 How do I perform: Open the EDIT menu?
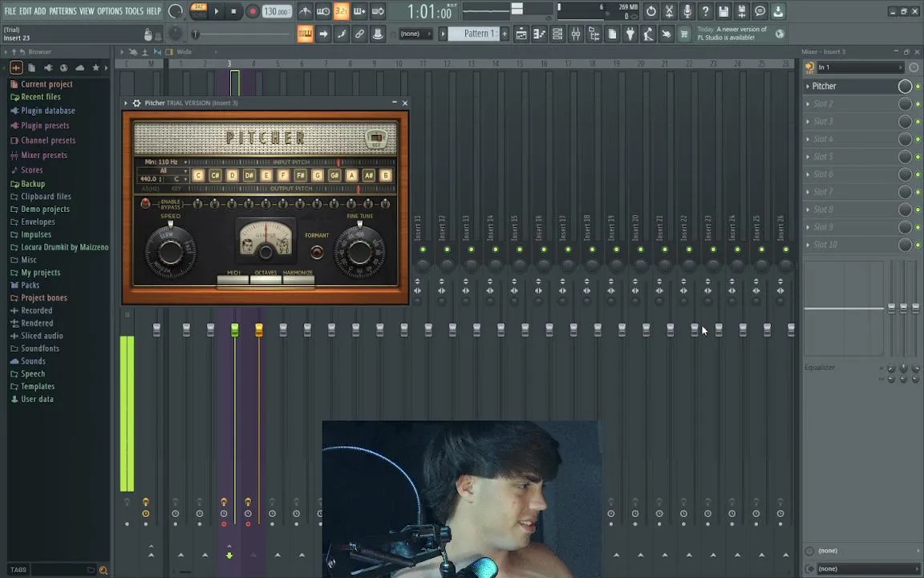[26, 11]
